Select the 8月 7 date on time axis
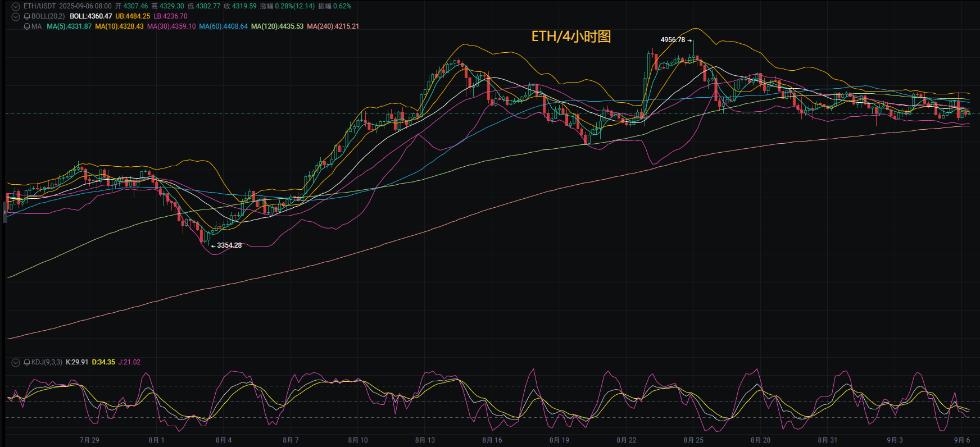This screenshot has height=447, width=980. (x=291, y=440)
